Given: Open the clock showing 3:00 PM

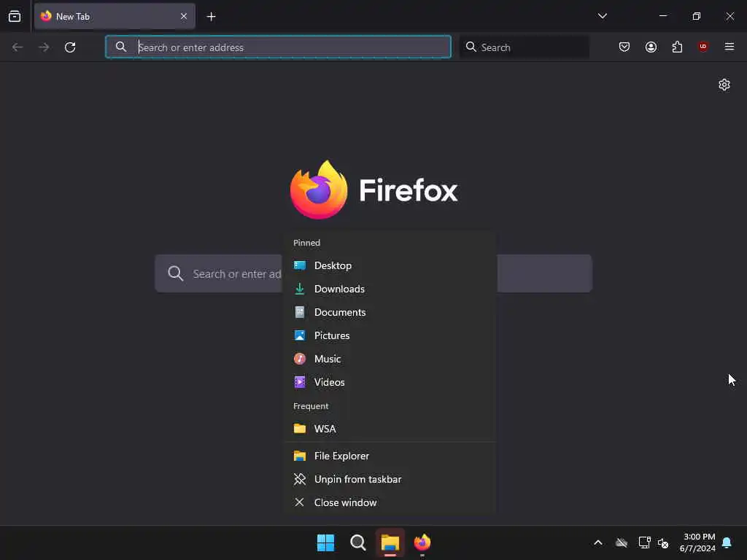Looking at the screenshot, I should click(698, 542).
